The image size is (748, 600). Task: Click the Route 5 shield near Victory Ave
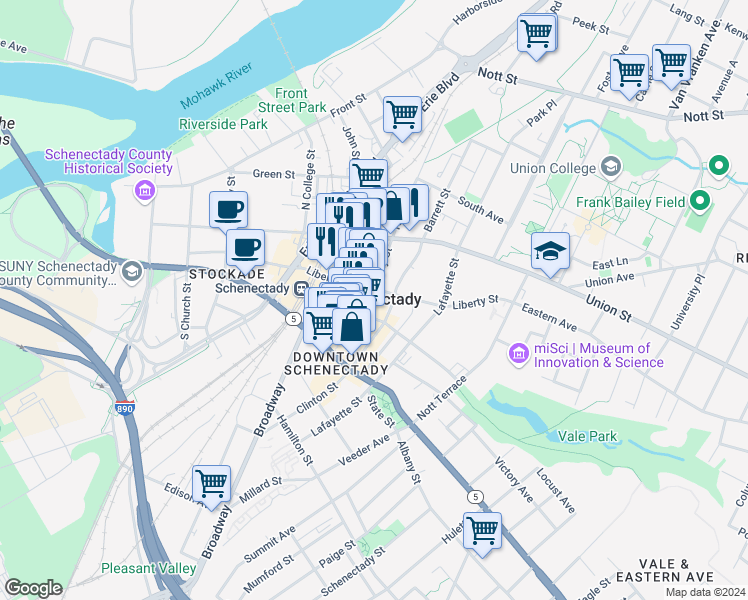click(475, 497)
